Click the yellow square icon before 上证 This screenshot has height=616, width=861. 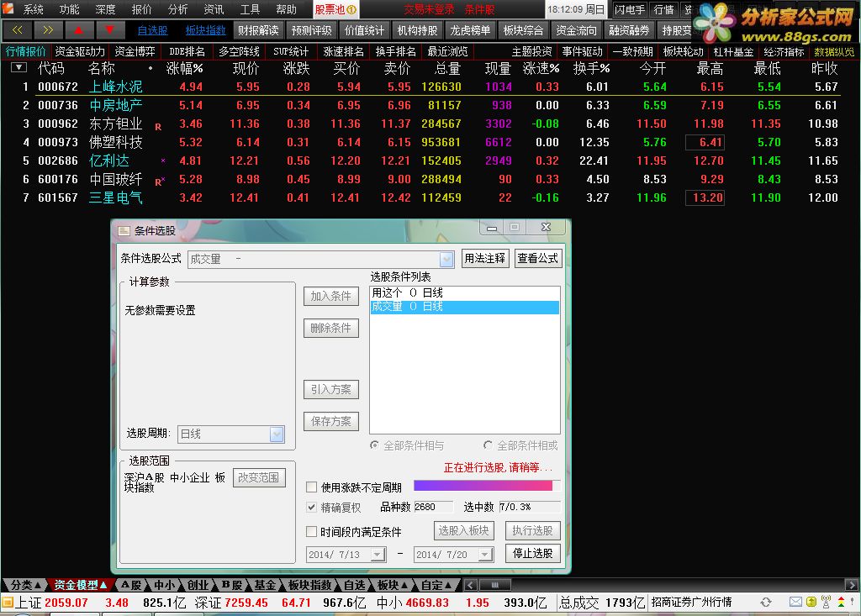[7, 603]
